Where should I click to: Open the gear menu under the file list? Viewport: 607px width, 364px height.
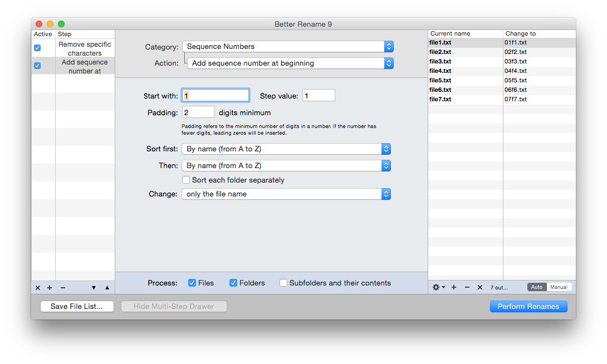[x=439, y=287]
